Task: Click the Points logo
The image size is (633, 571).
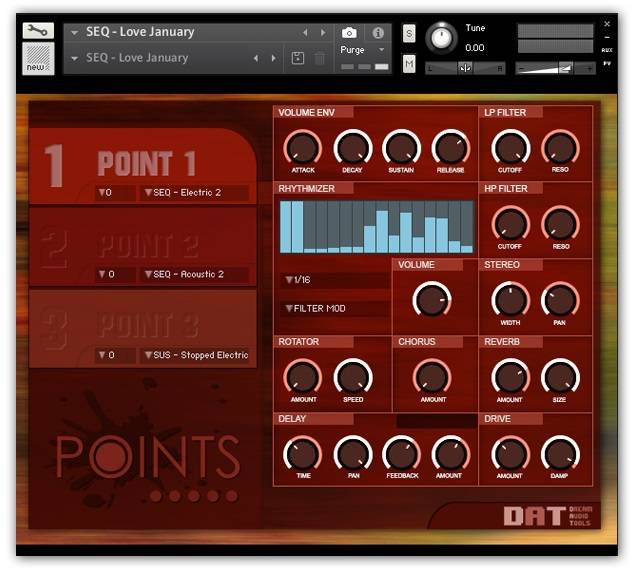Action: tap(147, 458)
